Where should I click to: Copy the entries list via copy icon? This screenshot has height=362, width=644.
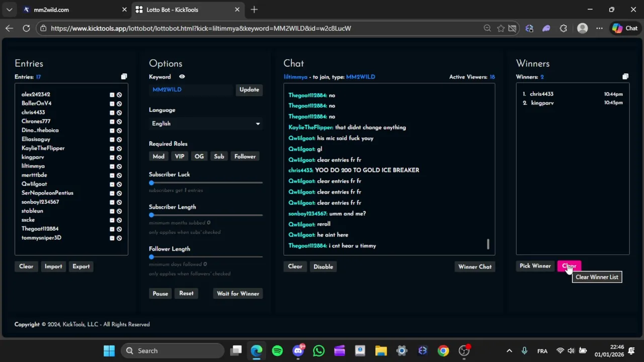point(124,77)
